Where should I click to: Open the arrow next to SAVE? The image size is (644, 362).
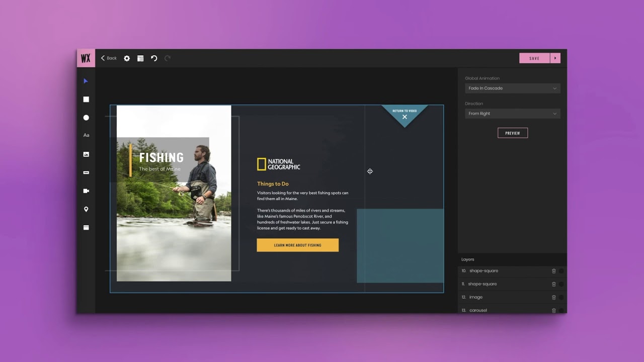click(555, 58)
